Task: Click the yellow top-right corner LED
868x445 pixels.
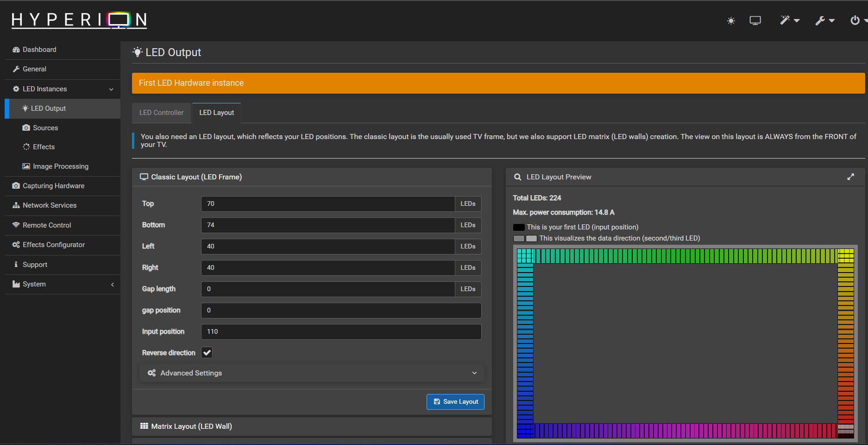Action: point(846,256)
